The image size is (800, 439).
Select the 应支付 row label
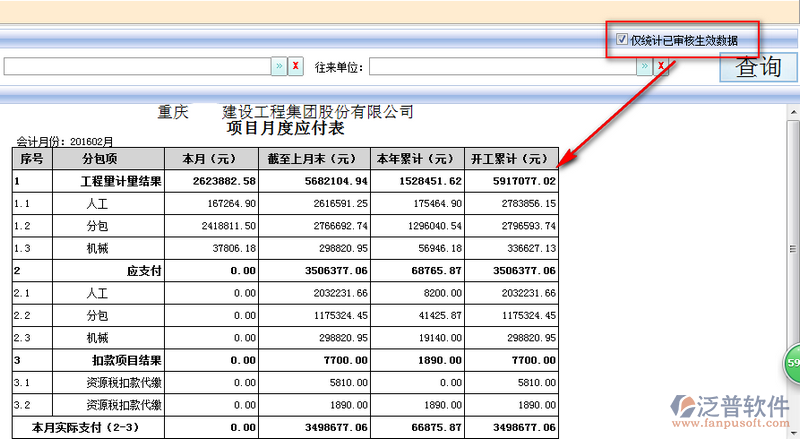144,271
